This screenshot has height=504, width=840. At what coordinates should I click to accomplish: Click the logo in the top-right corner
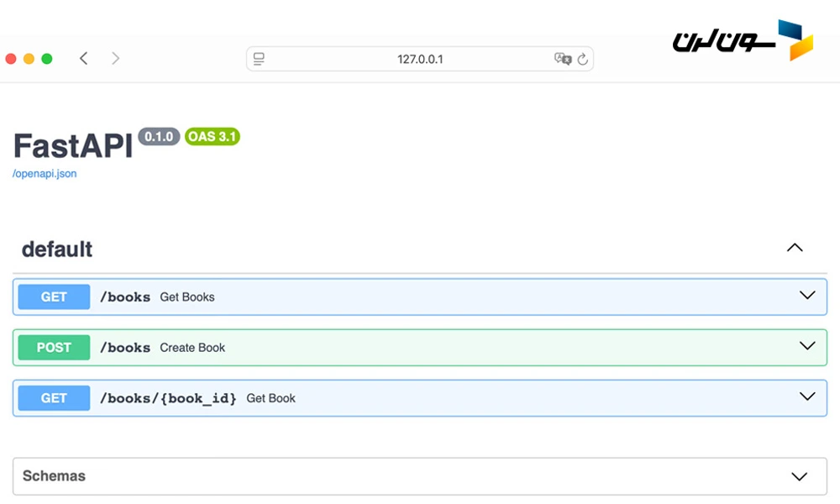click(x=743, y=40)
